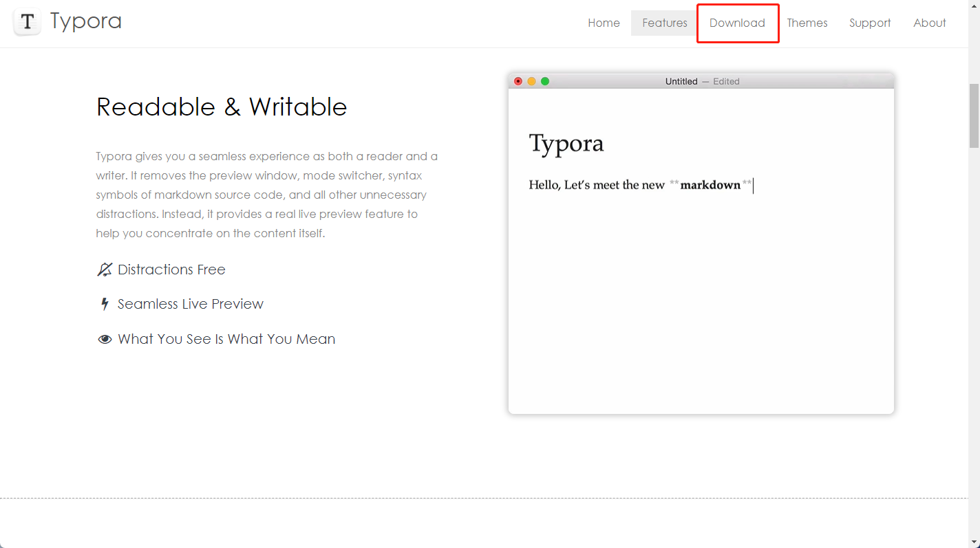Select the Features navigation tab
The image size is (980, 548).
point(665,23)
